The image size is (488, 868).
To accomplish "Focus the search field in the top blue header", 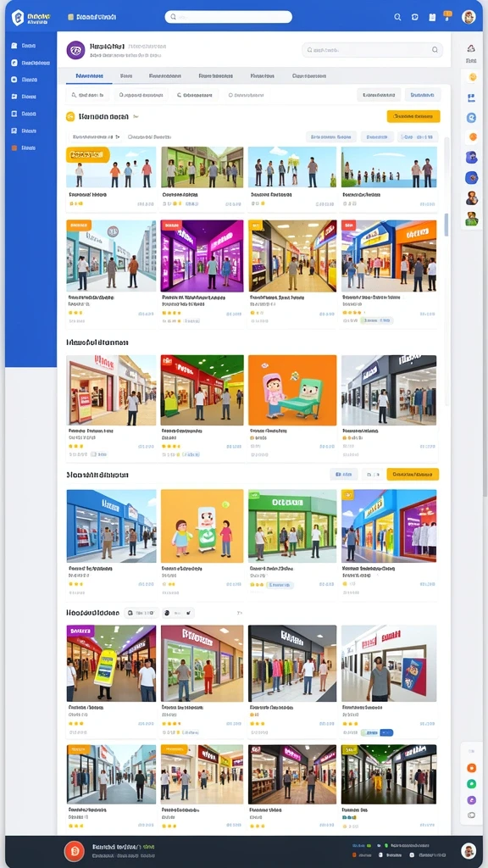I will click(x=229, y=17).
